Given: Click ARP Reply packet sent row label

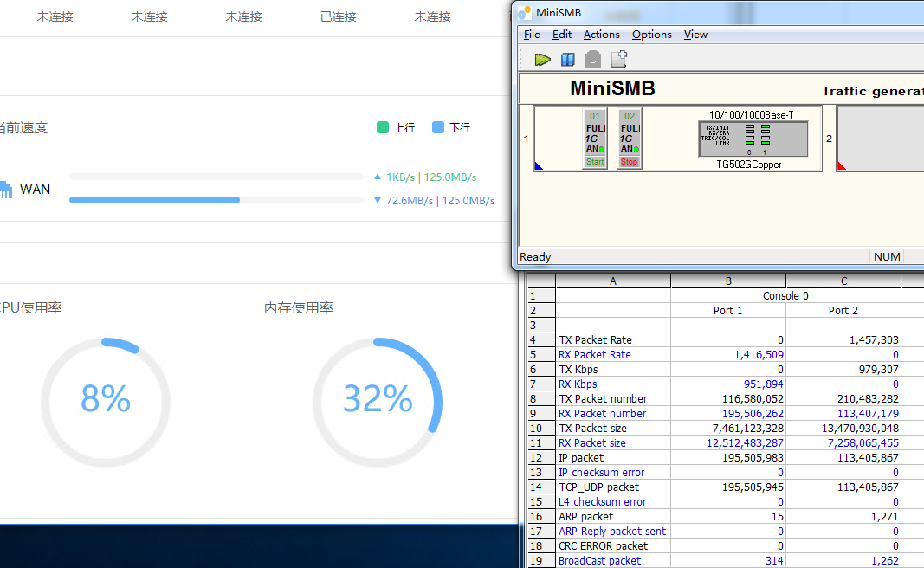Looking at the screenshot, I should click(x=612, y=532).
